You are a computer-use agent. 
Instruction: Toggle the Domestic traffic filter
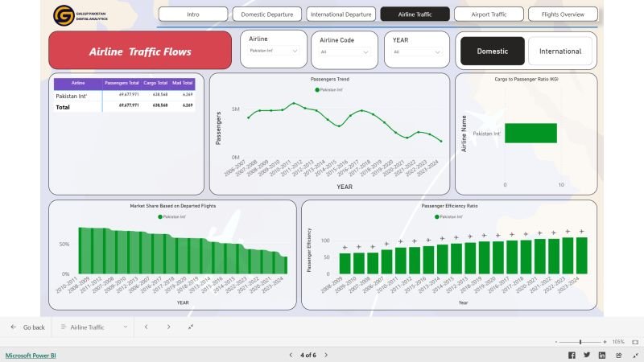[x=492, y=51]
